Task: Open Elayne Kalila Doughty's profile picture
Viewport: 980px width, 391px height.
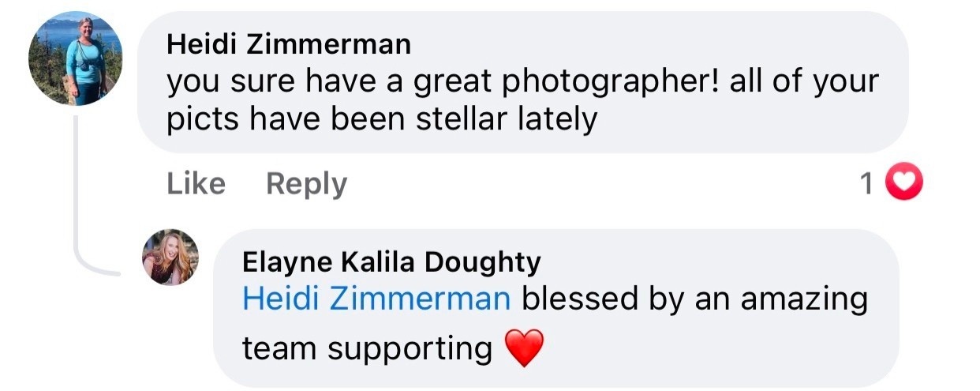Action: [170, 257]
